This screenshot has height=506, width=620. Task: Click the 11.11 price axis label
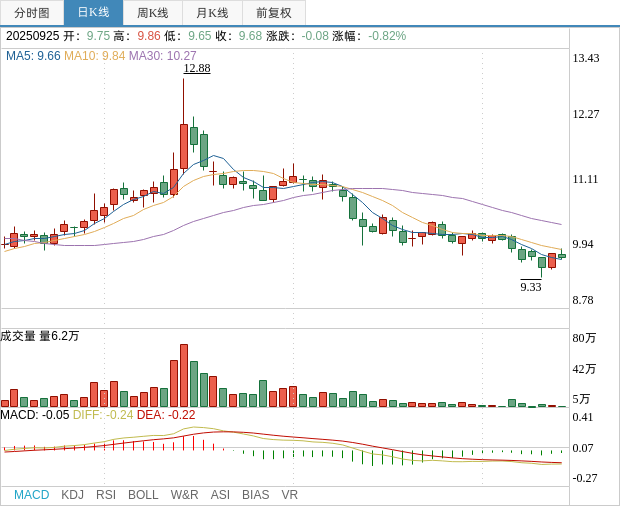[585, 179]
